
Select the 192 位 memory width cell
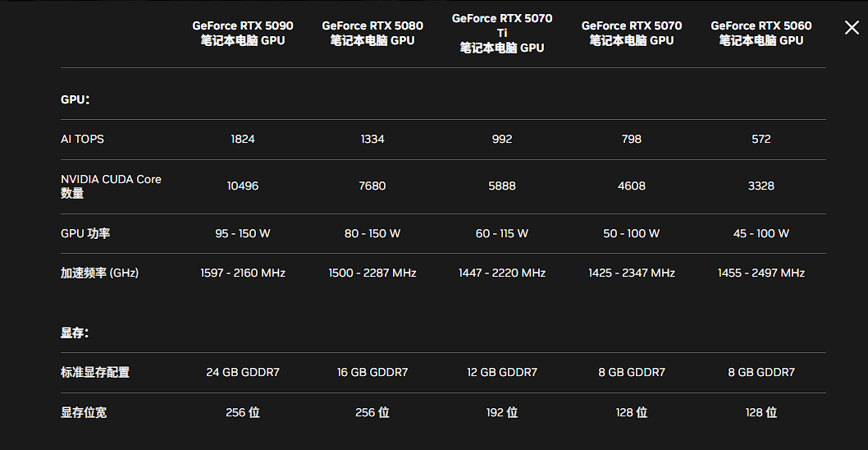(x=502, y=412)
